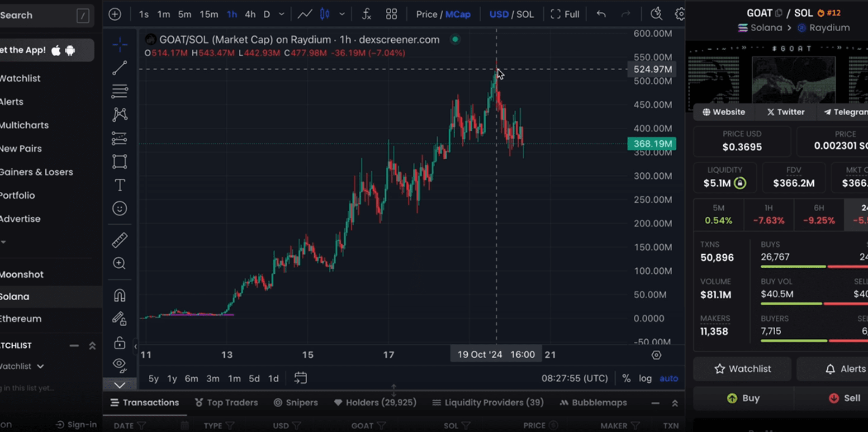
Task: Hide all drawings with eye icon
Action: [x=120, y=365]
